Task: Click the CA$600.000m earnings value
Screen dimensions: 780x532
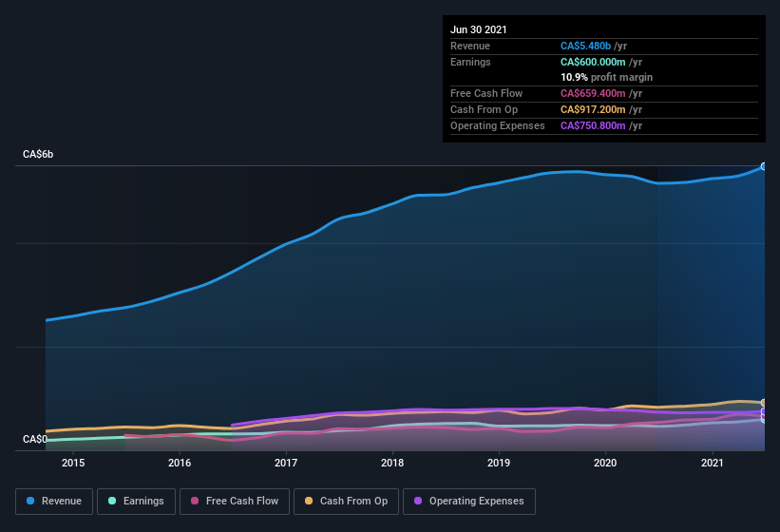Action: pyautogui.click(x=593, y=62)
